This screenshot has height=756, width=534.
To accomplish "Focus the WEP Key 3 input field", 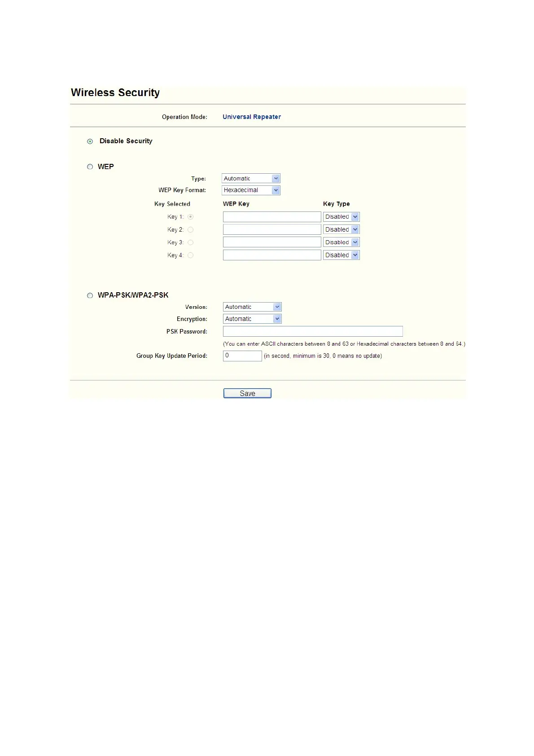I will pos(272,242).
